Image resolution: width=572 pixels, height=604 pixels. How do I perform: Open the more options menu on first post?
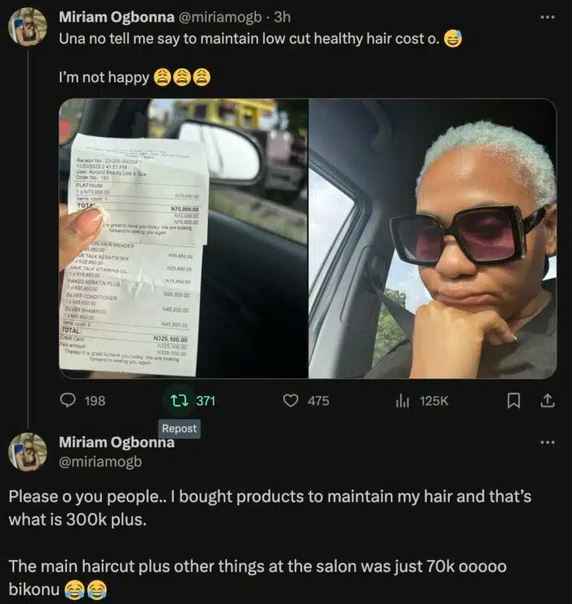(x=547, y=17)
